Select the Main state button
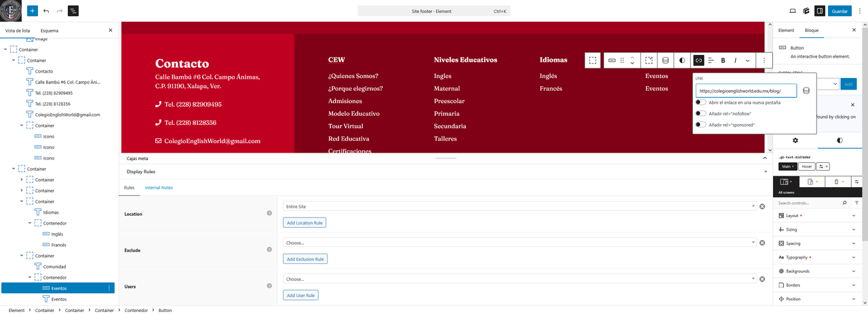Viewport: 868px width, 314px height. point(787,166)
